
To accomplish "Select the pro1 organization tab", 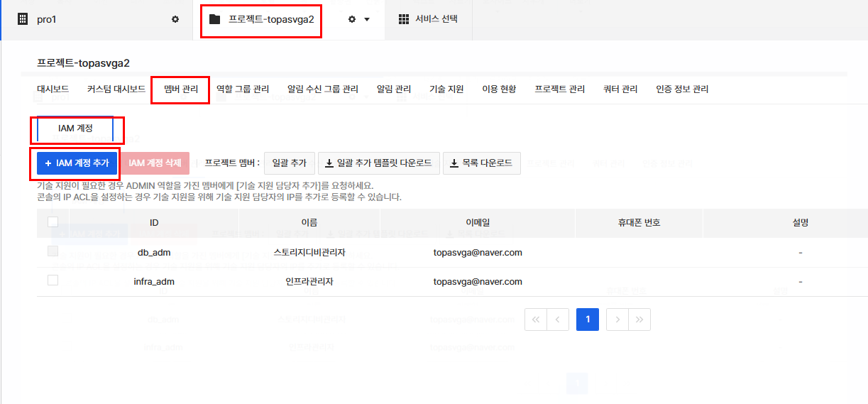I will click(x=97, y=19).
